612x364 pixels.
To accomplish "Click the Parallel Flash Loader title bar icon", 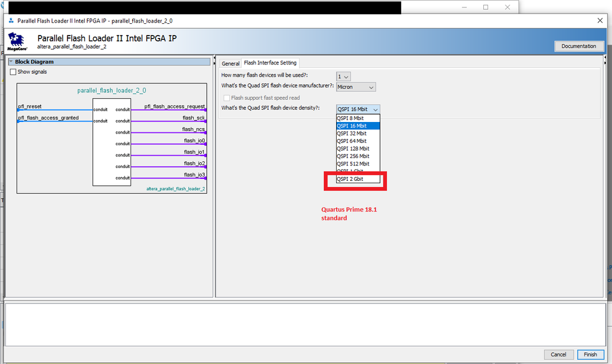I will [x=11, y=21].
